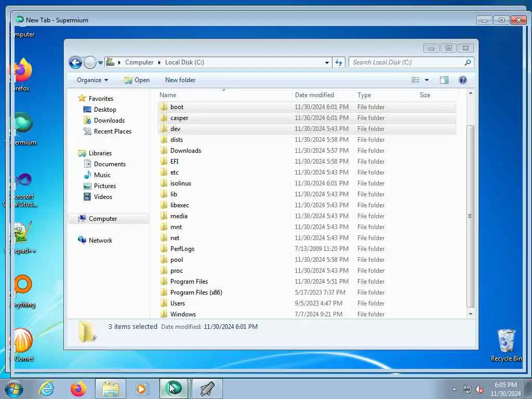Open the recent locations dropdown arrow
This screenshot has width=532, height=399.
pos(100,62)
